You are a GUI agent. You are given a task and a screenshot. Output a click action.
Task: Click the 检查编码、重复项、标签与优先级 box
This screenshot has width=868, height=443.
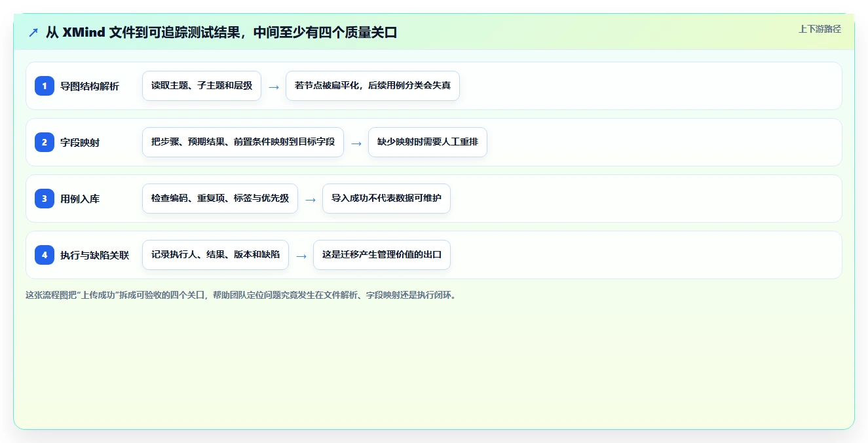[220, 199]
